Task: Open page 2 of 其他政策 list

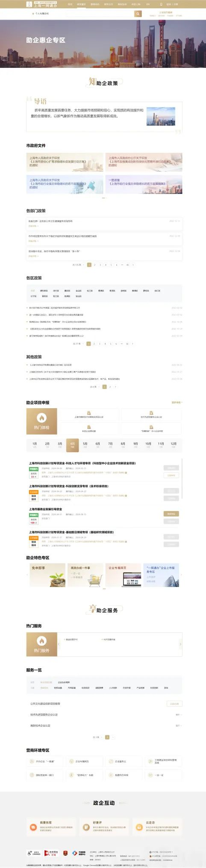Action: pyautogui.click(x=110, y=386)
